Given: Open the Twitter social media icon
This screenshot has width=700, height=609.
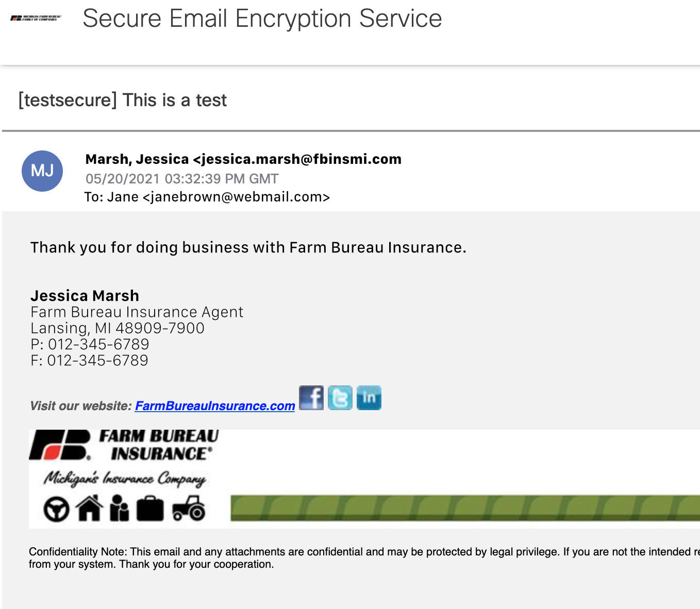Looking at the screenshot, I should pyautogui.click(x=340, y=398).
